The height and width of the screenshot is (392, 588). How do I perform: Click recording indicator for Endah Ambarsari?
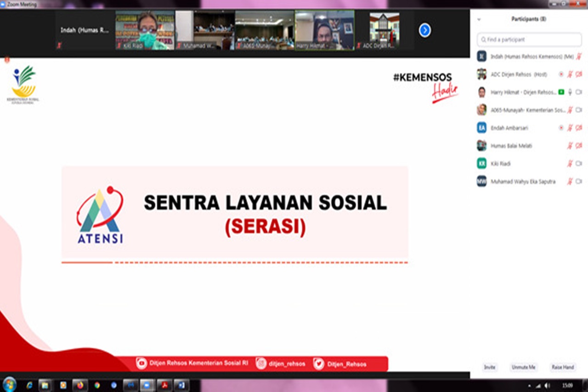point(561,128)
